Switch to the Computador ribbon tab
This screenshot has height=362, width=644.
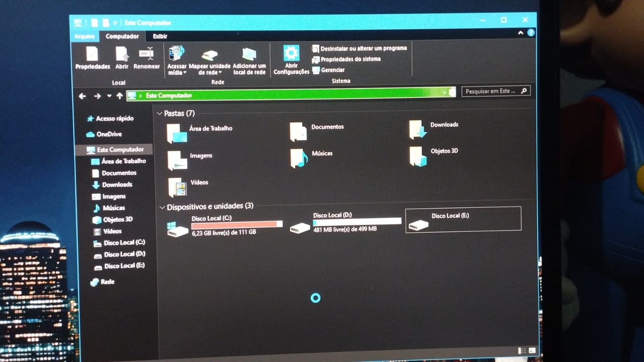click(x=122, y=36)
